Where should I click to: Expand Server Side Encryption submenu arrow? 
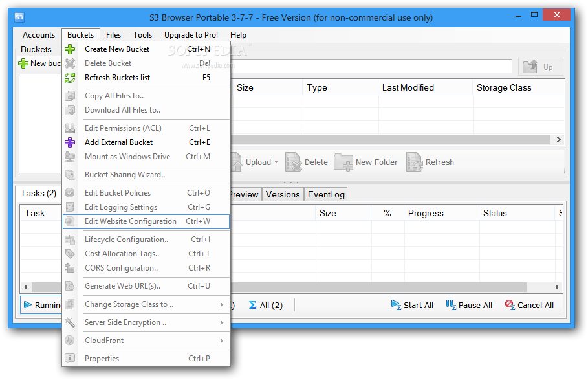coord(222,322)
